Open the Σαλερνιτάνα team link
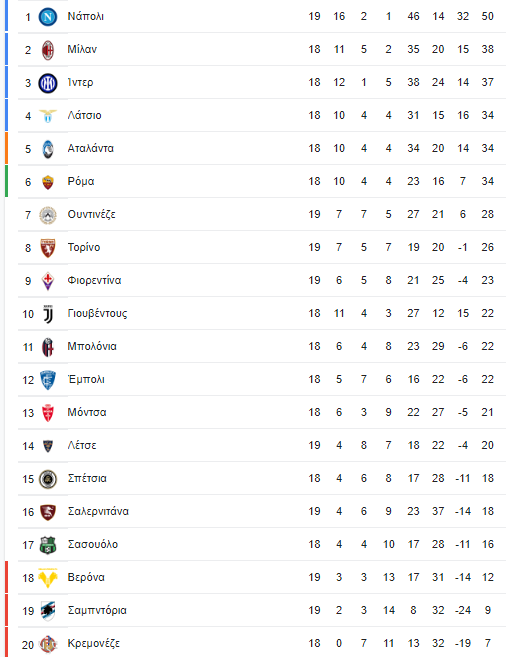This screenshot has height=657, width=506. click(x=98, y=511)
